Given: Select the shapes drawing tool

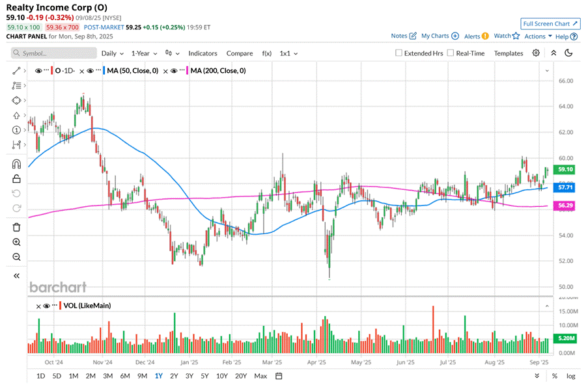Looking at the screenshot, I should pyautogui.click(x=16, y=100).
